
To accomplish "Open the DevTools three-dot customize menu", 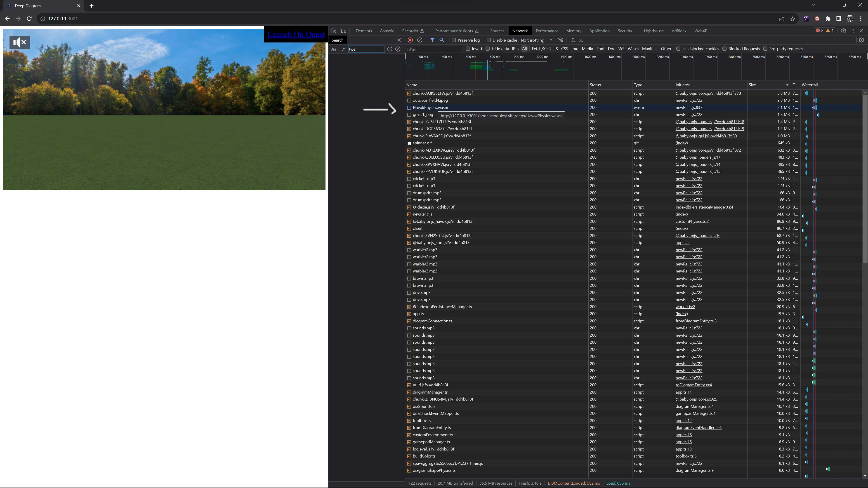I will click(853, 31).
